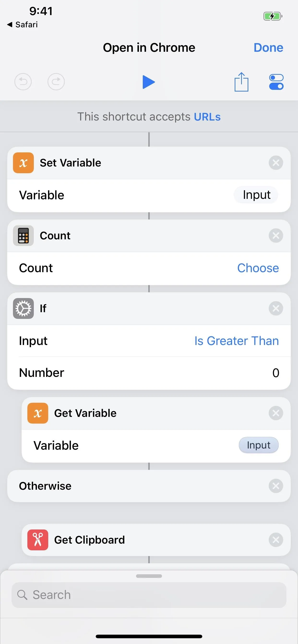The height and width of the screenshot is (644, 298).
Task: Tap the Set Variable orange x icon
Action: (23, 163)
